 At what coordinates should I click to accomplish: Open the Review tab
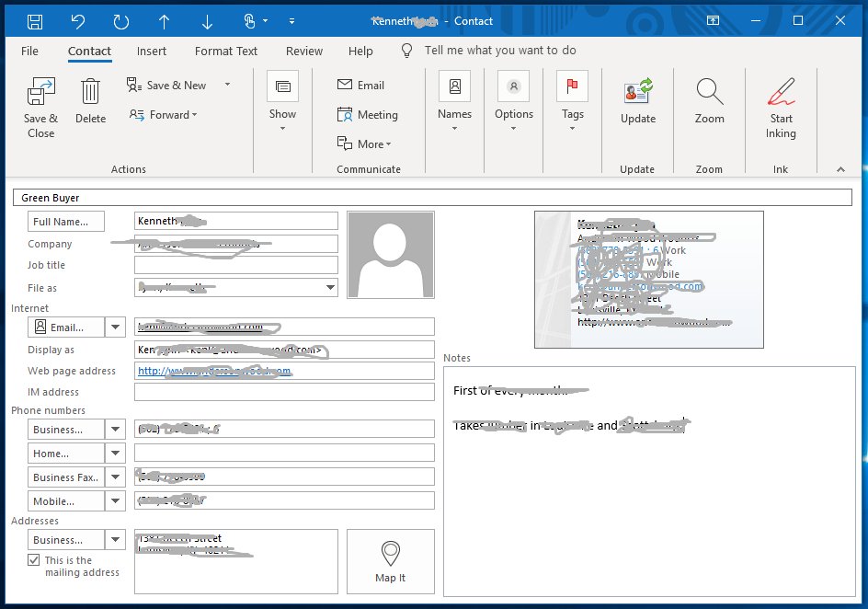pos(304,51)
